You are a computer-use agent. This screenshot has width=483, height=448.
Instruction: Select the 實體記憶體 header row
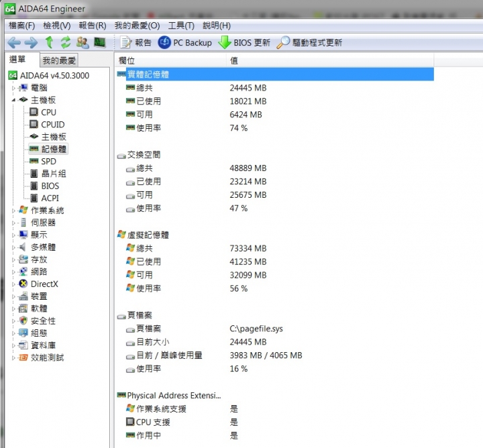click(275, 74)
